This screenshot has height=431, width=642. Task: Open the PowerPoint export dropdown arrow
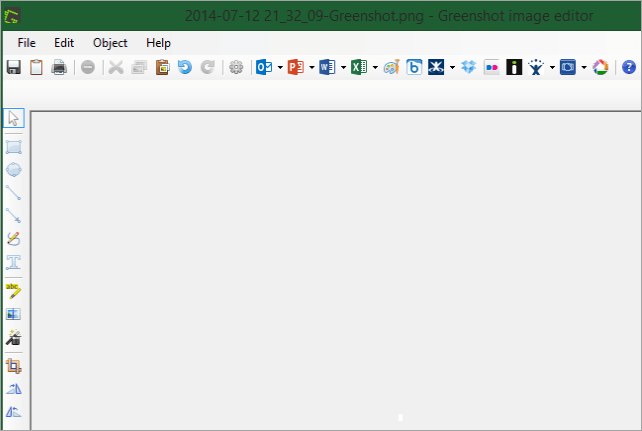click(312, 68)
